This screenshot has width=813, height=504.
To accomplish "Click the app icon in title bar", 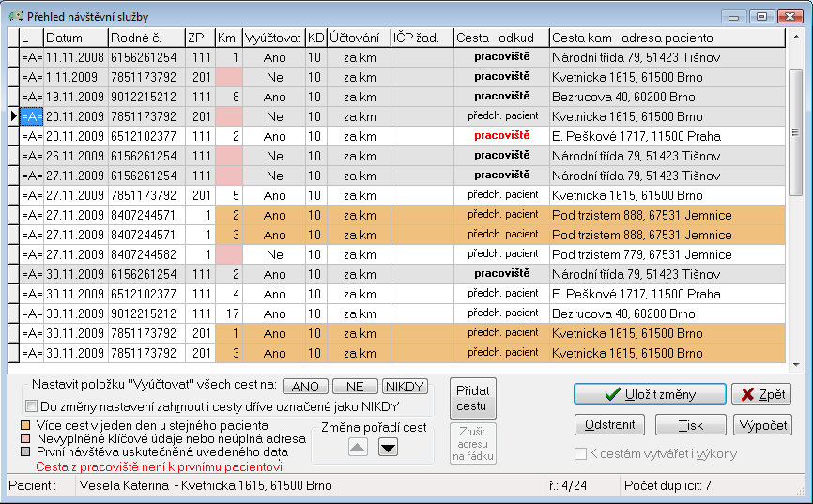I will (x=16, y=16).
